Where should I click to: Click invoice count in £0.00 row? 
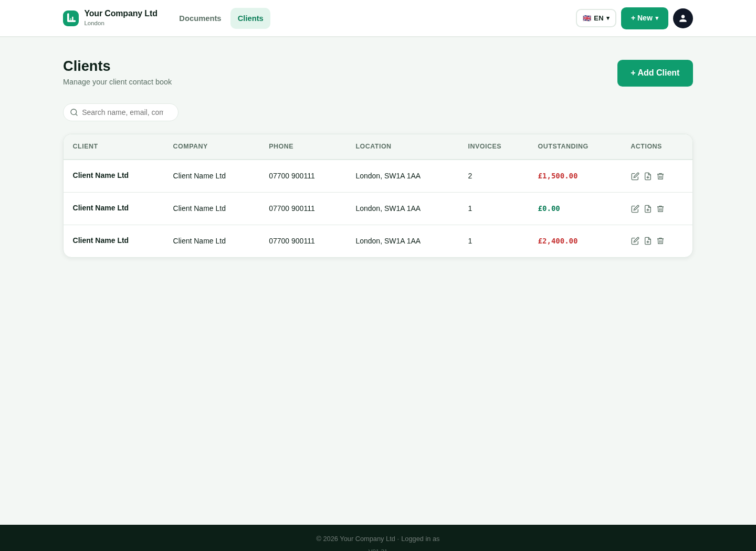coord(470,209)
